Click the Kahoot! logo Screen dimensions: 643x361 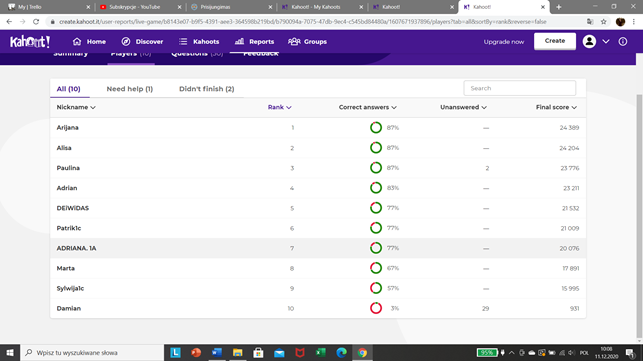tap(30, 41)
